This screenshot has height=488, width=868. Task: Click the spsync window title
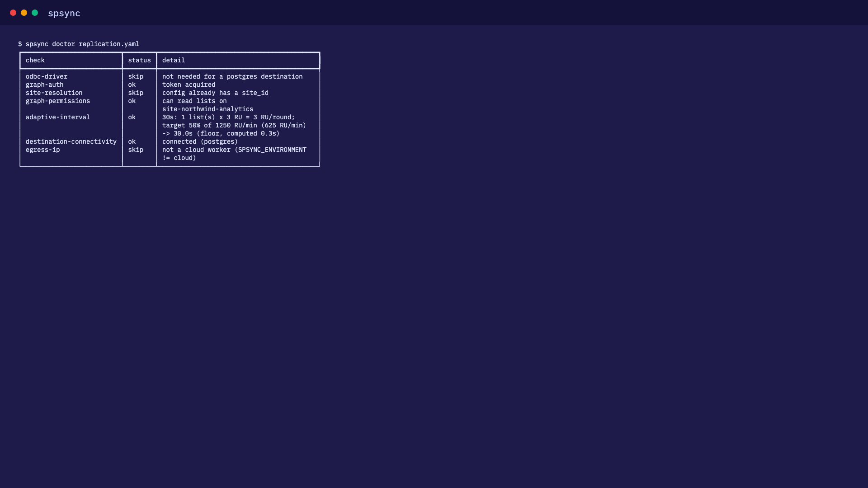pos(64,14)
